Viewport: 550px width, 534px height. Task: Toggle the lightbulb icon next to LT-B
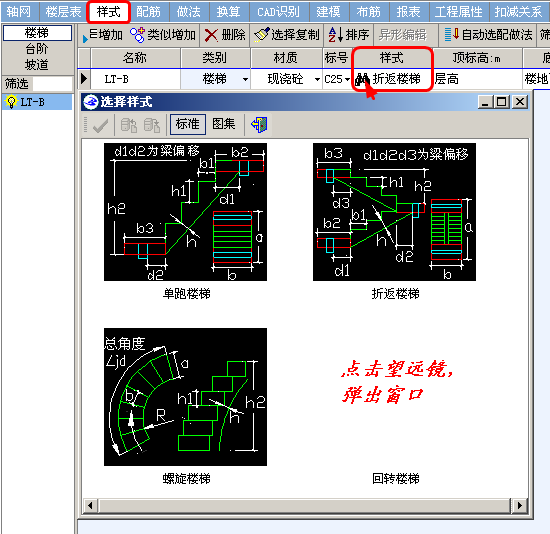point(11,102)
